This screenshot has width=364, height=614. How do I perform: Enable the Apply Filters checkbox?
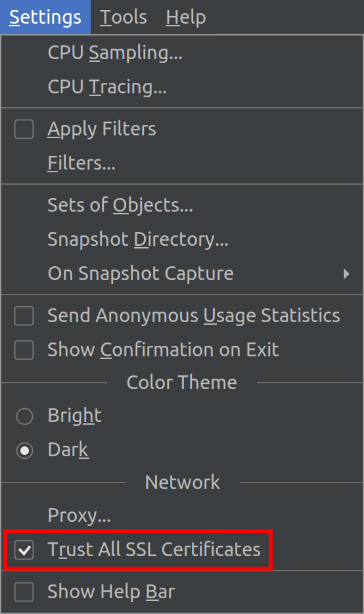click(x=24, y=130)
